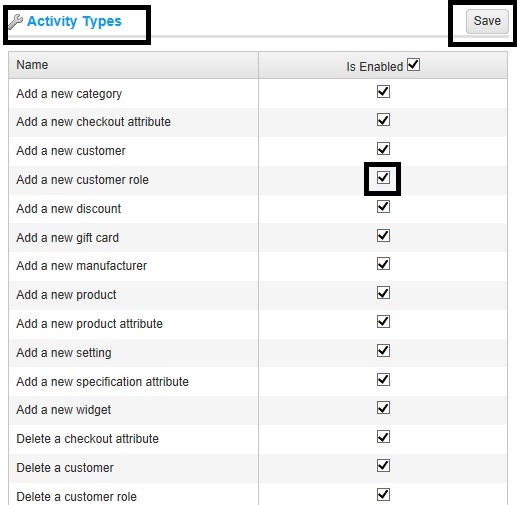Screen dimensions: 517x505
Task: Click the Activity Types heading text
Action: click(74, 22)
